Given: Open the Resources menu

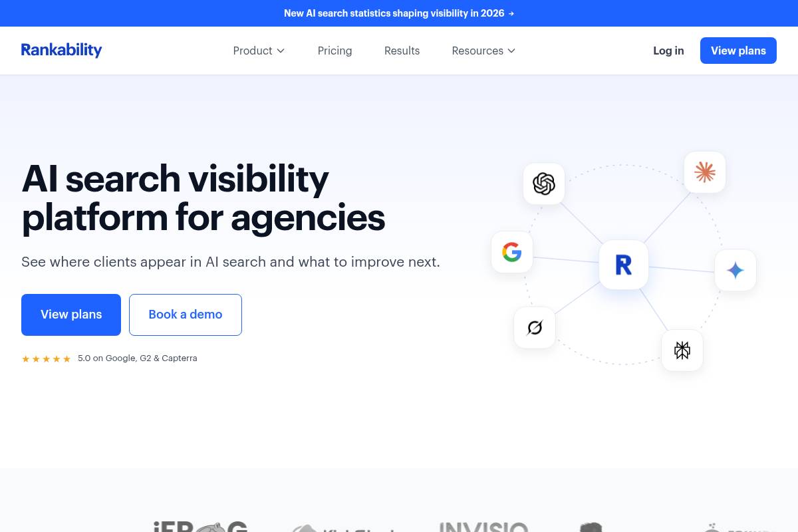Looking at the screenshot, I should click(x=483, y=51).
